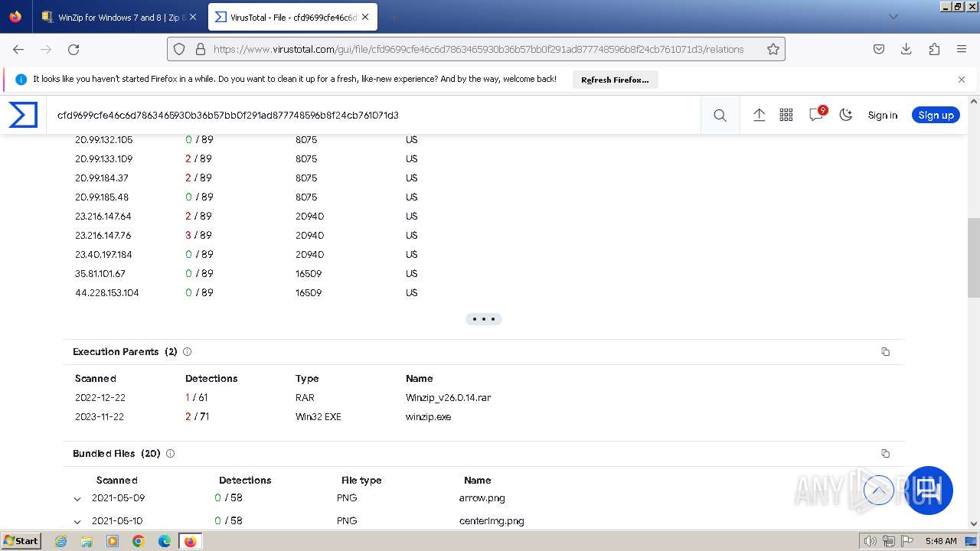The image size is (980, 551).
Task: Open media player from taskbar
Action: point(113,541)
